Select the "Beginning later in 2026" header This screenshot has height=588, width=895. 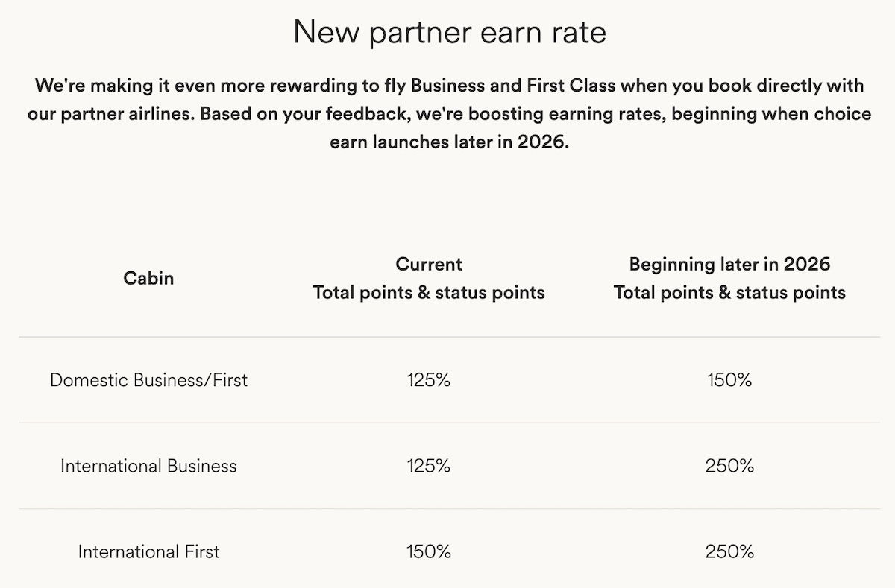click(x=729, y=264)
